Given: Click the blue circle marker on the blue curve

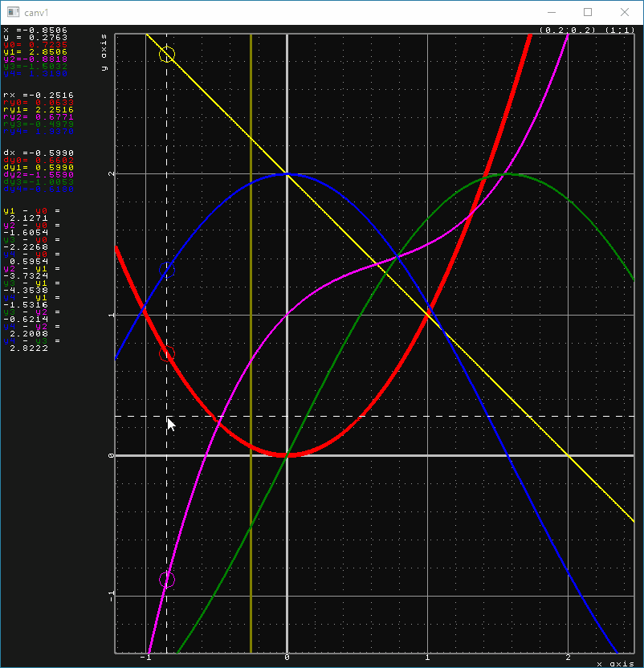Looking at the screenshot, I should tap(167, 270).
